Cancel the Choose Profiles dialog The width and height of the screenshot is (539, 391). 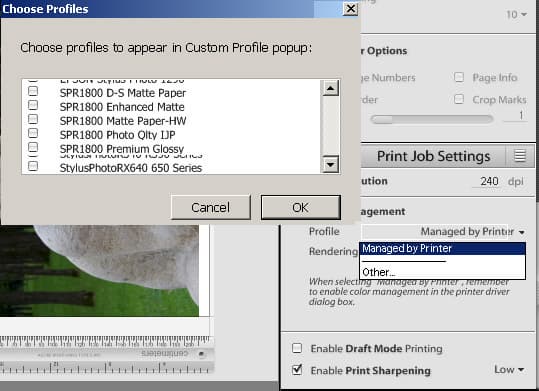(x=211, y=207)
